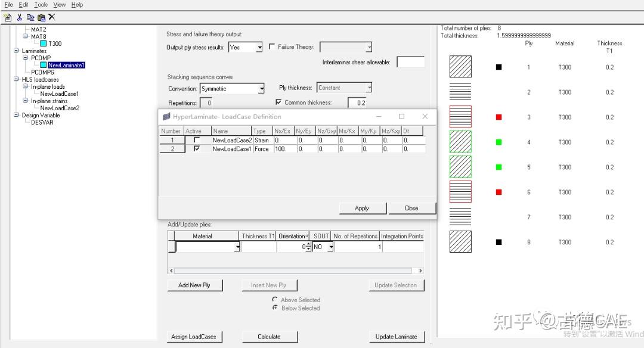Select ply 8 hatched pattern thumbnail

click(460, 242)
